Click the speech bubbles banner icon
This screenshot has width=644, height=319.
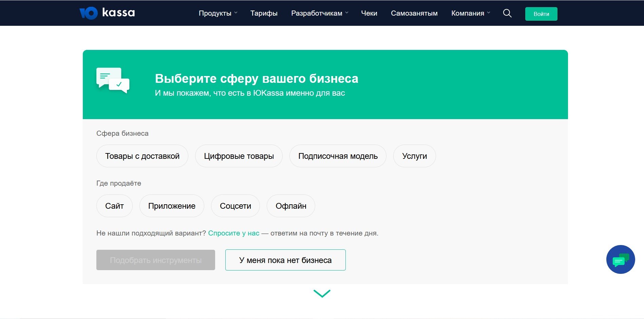113,80
